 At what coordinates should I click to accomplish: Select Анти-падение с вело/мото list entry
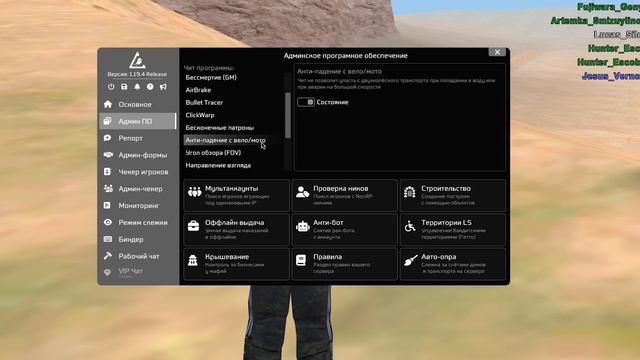[234, 140]
